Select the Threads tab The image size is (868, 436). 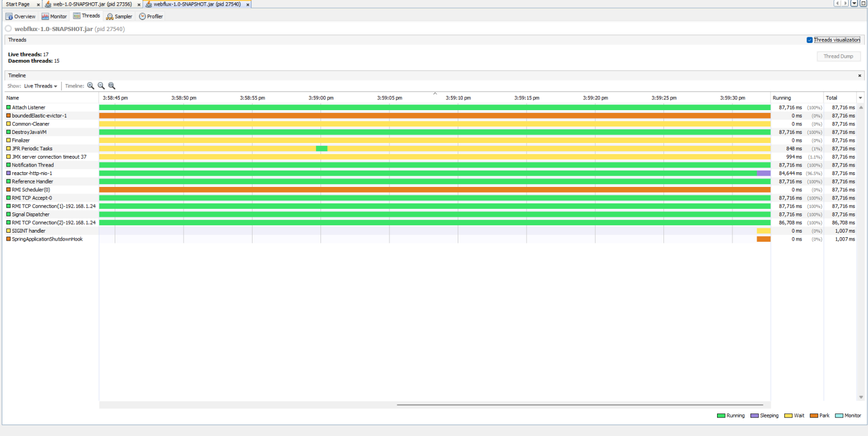86,16
